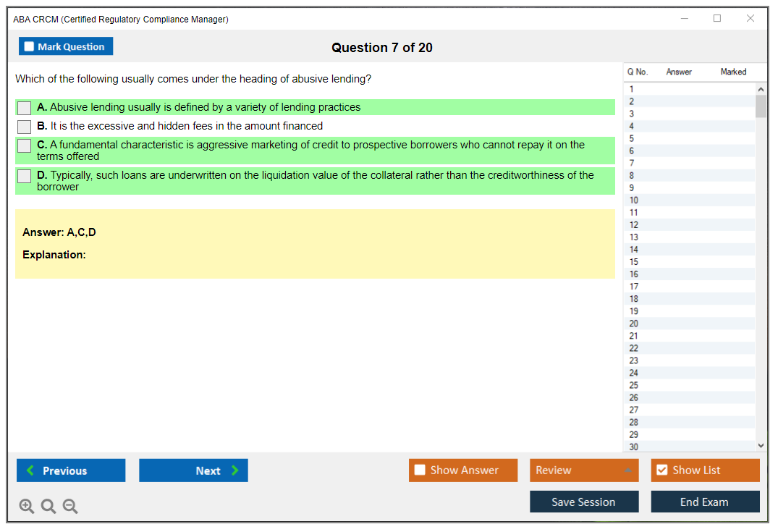Toggle the Show Answer checkbox

tap(420, 470)
